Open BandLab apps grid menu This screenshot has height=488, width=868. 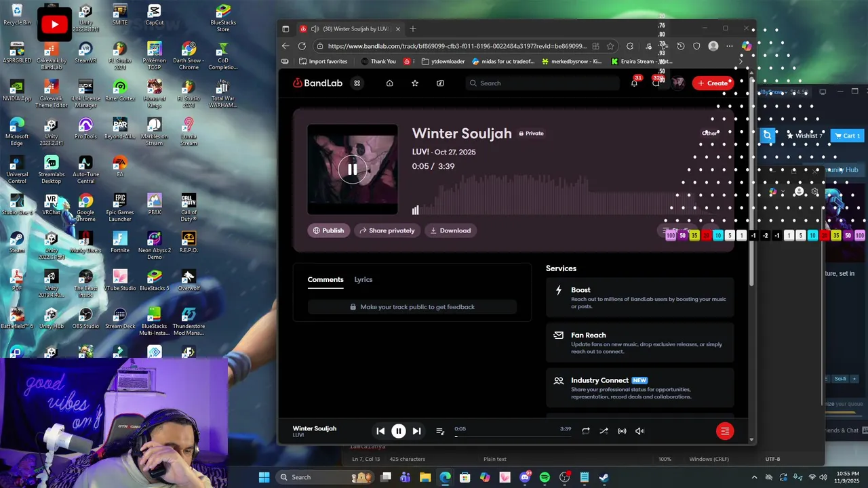[x=357, y=83]
